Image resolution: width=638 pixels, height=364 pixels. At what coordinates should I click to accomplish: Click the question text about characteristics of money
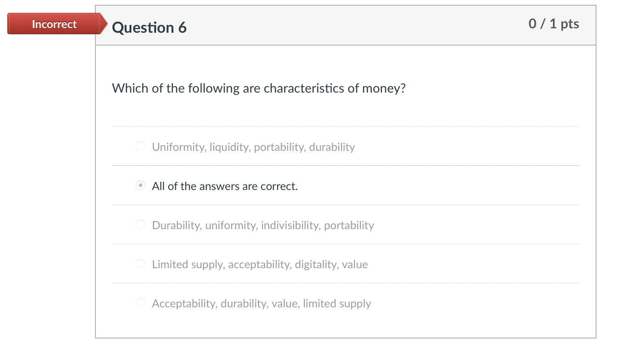tap(259, 88)
